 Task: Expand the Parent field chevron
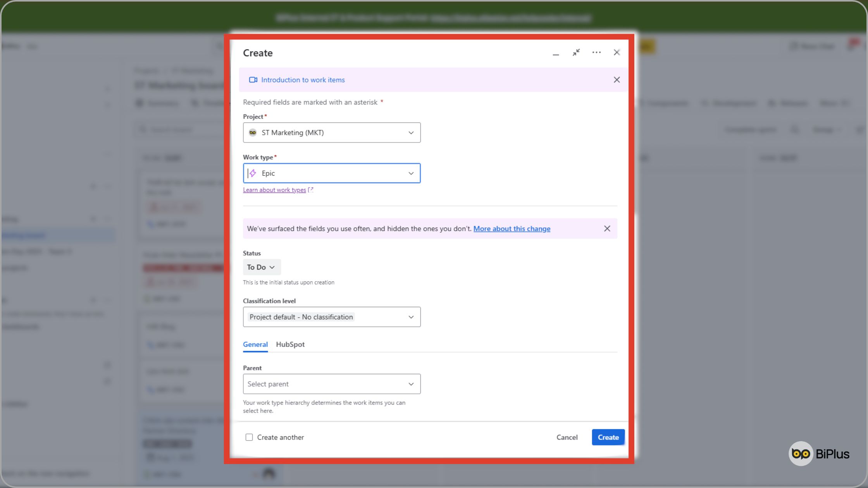pos(411,384)
